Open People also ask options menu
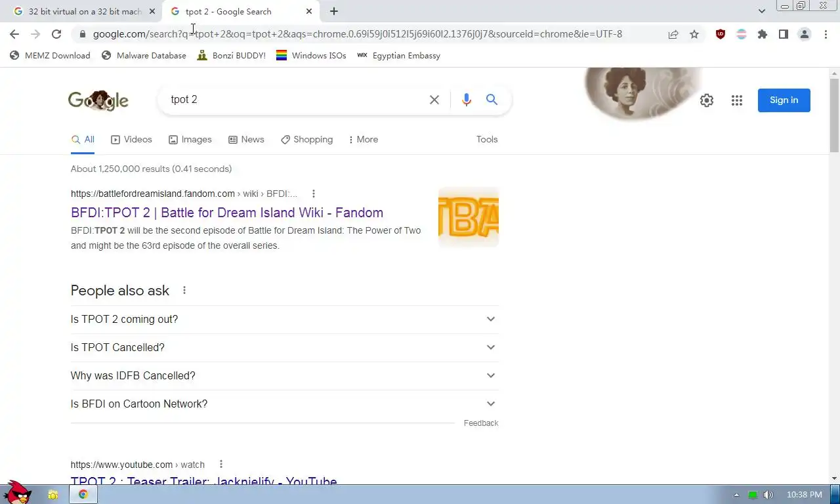 (x=184, y=290)
